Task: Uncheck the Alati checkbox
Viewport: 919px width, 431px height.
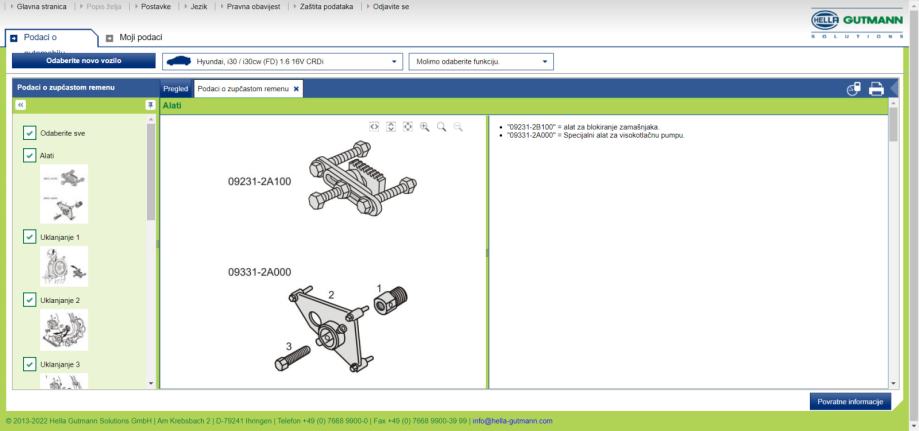Action: point(30,155)
